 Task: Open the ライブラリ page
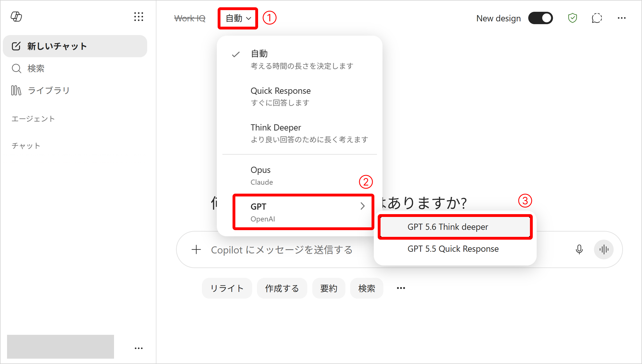point(75,90)
